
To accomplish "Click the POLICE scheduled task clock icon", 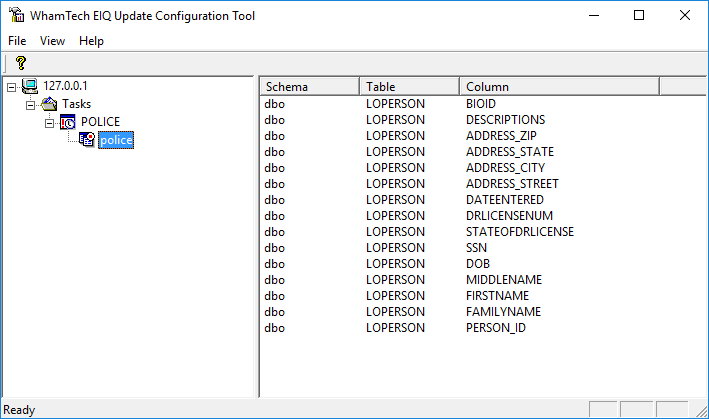I will (68, 122).
